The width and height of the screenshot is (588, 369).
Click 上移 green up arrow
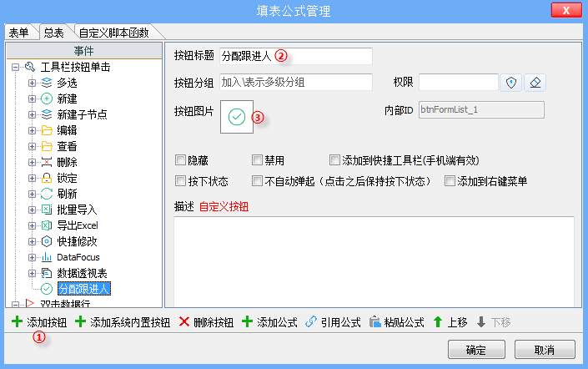[x=450, y=322]
